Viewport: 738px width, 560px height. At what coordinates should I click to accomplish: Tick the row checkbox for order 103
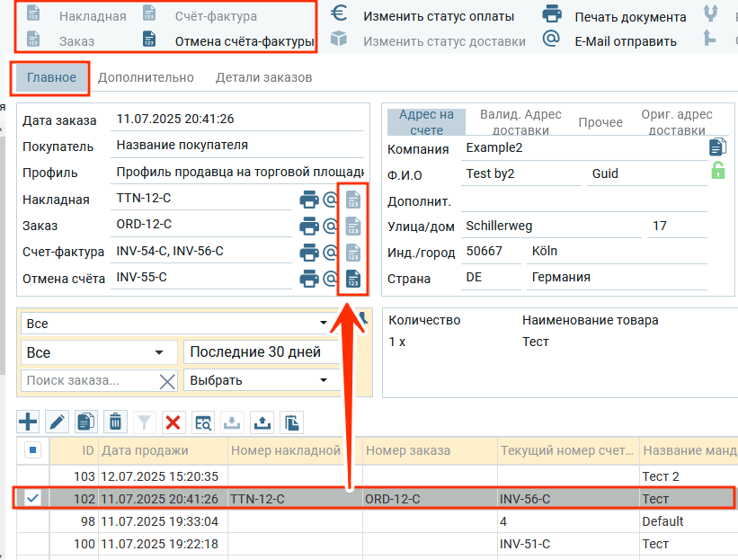(33, 475)
